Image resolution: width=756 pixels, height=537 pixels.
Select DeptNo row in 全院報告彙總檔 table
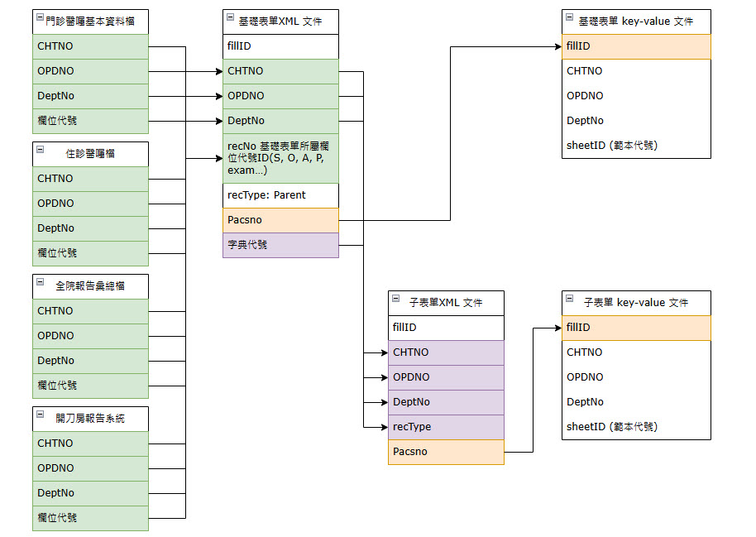coord(90,361)
